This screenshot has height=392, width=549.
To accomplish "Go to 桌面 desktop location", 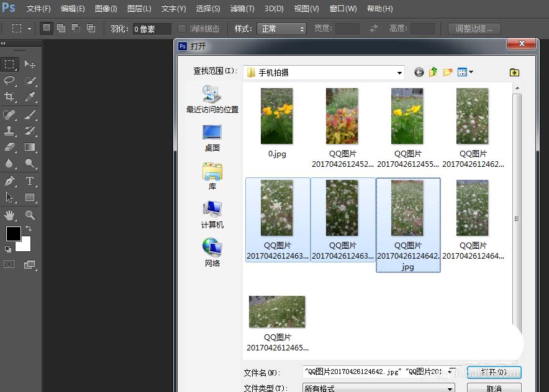I will pos(212,138).
